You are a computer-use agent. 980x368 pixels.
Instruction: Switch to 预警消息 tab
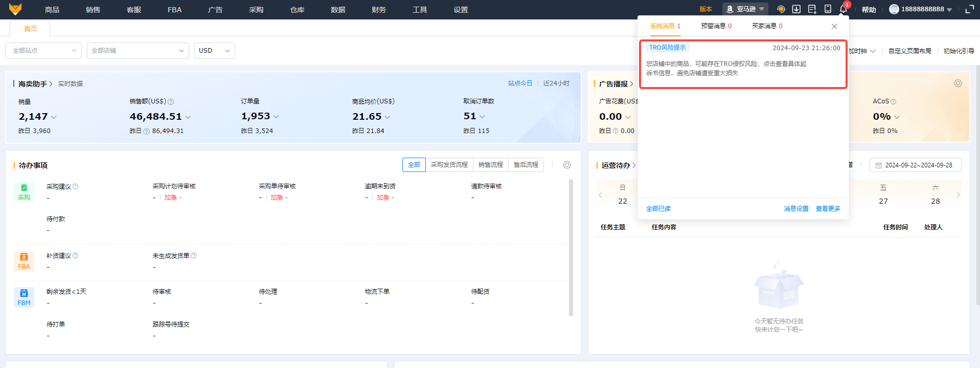pos(716,26)
